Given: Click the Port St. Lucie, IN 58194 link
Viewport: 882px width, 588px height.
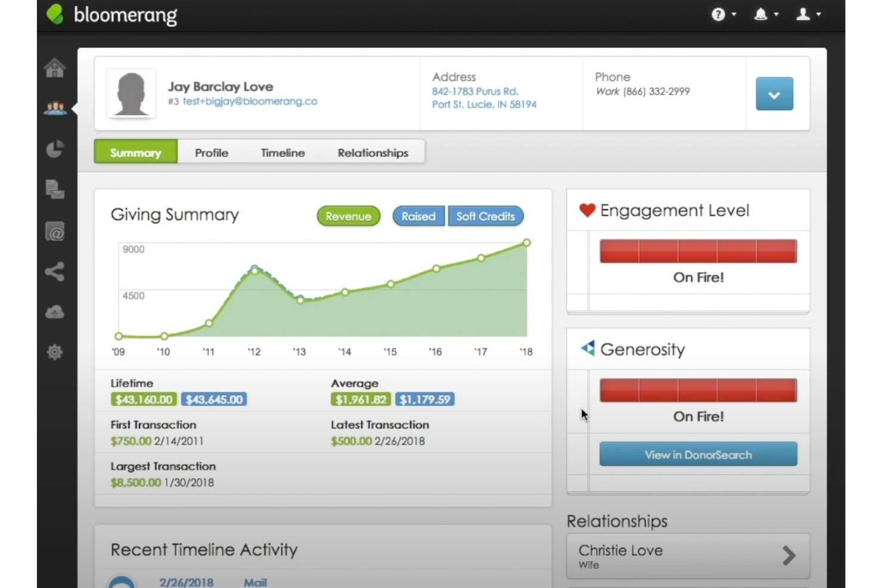Looking at the screenshot, I should click(484, 104).
